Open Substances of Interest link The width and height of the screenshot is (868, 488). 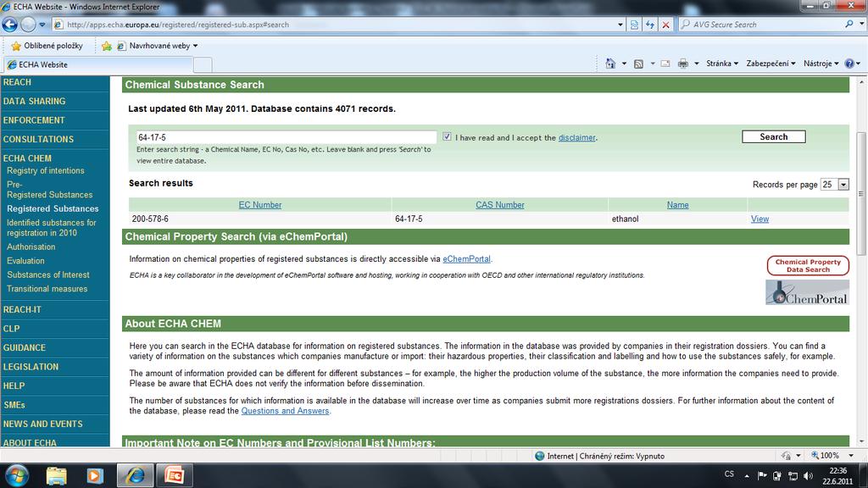(48, 275)
